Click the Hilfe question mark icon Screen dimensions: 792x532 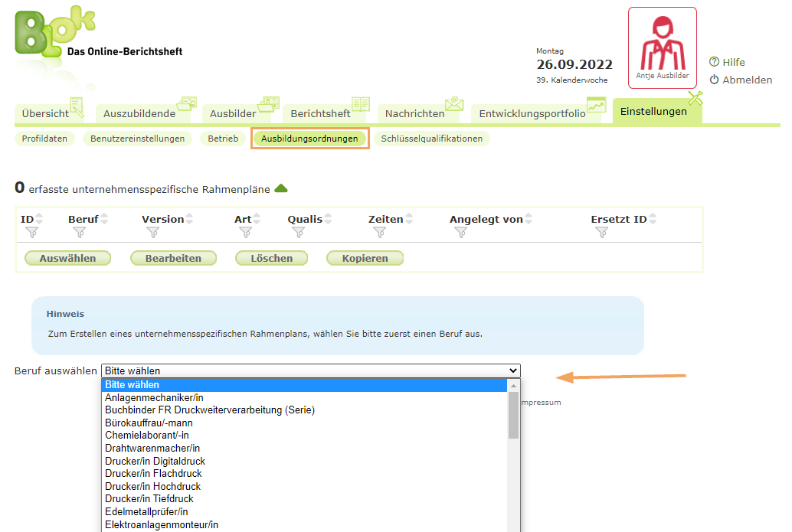tap(715, 62)
